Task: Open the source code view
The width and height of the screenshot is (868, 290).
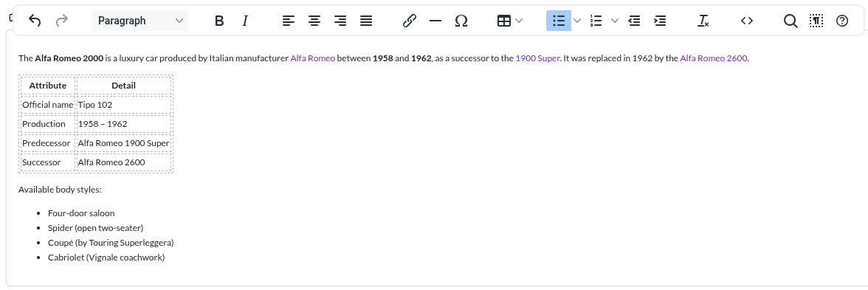Action: click(x=747, y=21)
